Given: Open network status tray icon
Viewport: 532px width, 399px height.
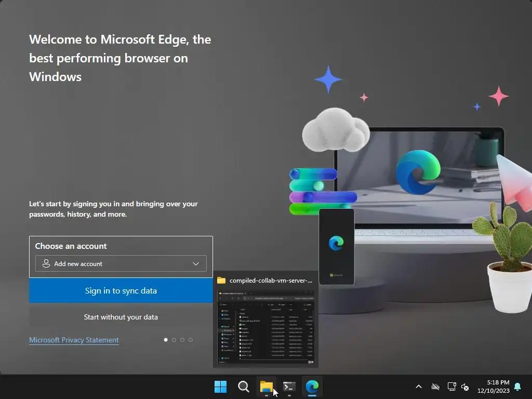Looking at the screenshot, I should [x=451, y=387].
